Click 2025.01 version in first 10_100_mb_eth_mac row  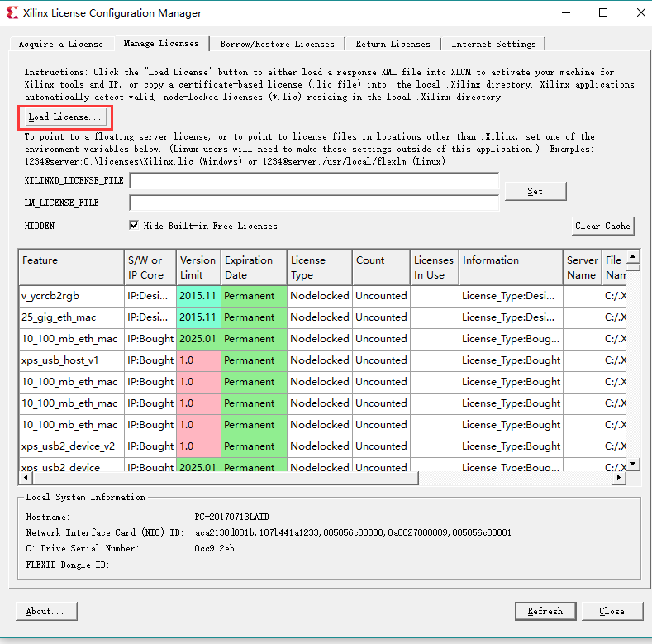pos(198,339)
